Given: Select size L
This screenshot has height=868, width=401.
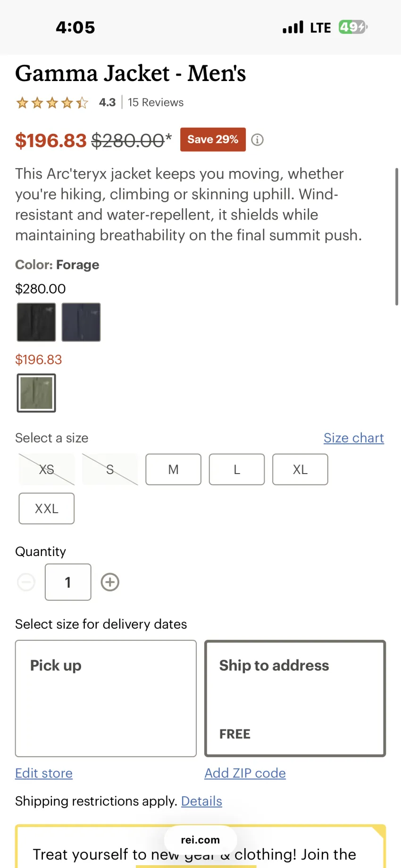Looking at the screenshot, I should pos(237,469).
